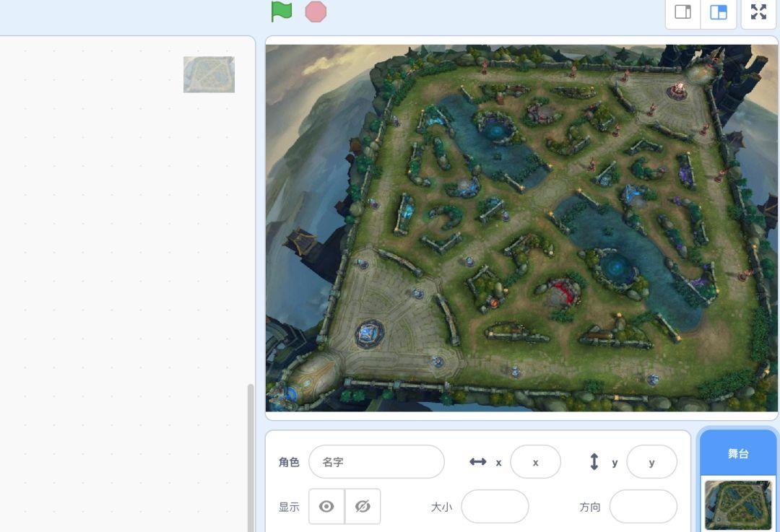Image resolution: width=780 pixels, height=532 pixels.
Task: Click the map stage preview
Action: coord(521,227)
